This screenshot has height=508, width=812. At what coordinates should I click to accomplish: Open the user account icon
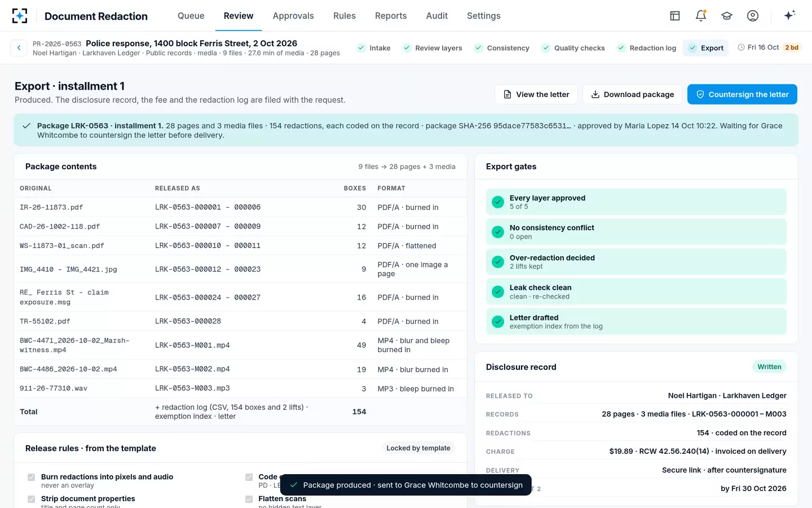753,16
